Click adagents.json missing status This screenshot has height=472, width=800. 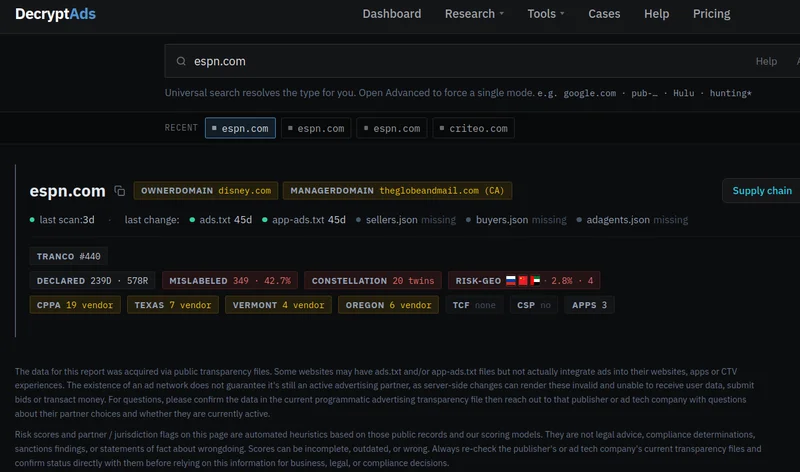tap(632, 220)
